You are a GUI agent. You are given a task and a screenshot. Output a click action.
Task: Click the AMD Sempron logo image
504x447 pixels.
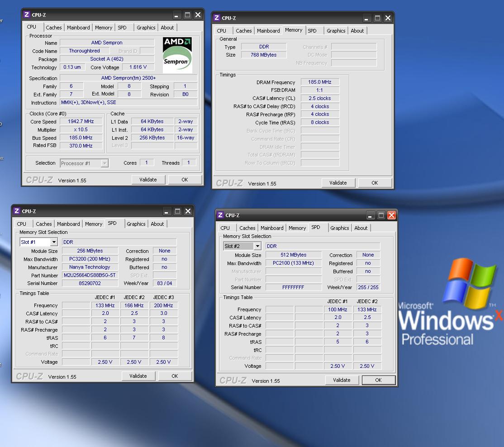point(177,55)
